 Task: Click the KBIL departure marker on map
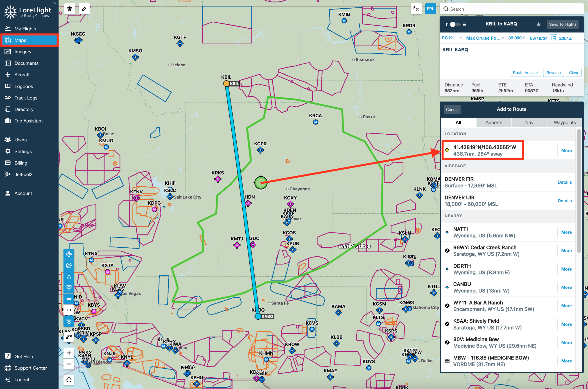pyautogui.click(x=226, y=84)
